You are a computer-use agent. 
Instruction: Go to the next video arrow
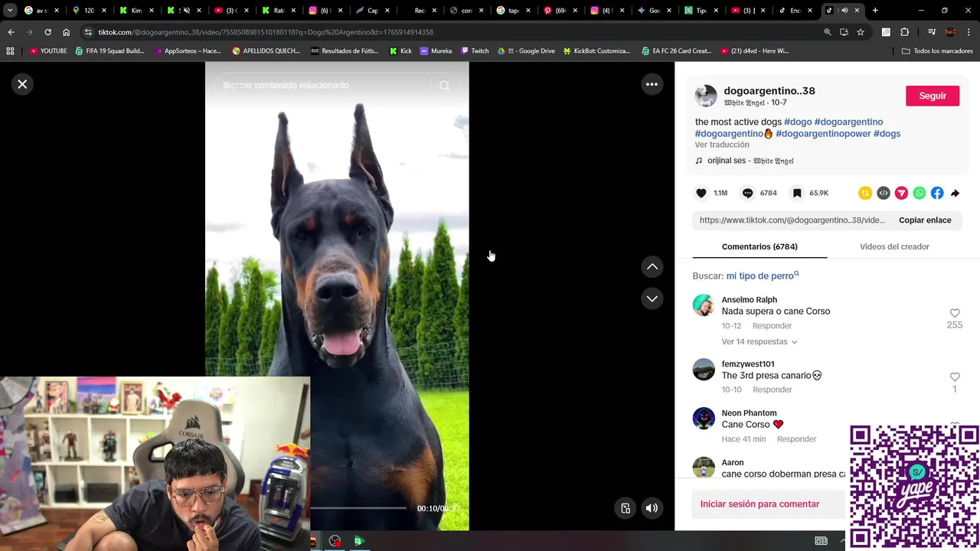point(652,298)
